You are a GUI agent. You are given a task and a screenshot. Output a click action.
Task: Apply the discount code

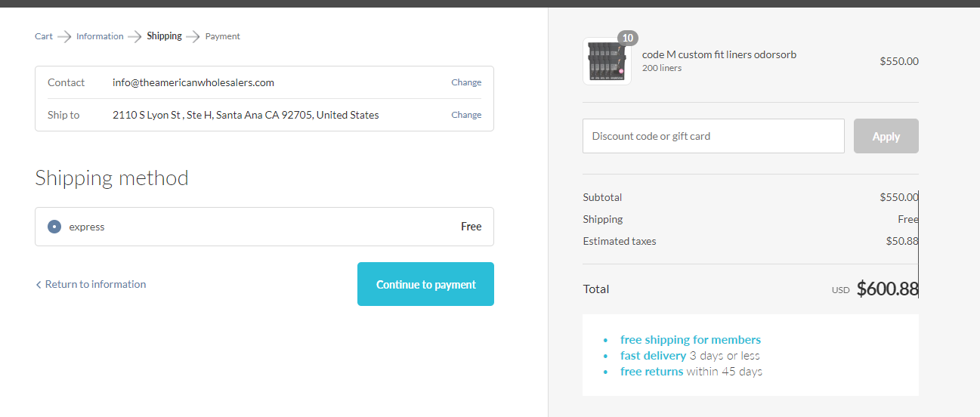[x=886, y=136]
